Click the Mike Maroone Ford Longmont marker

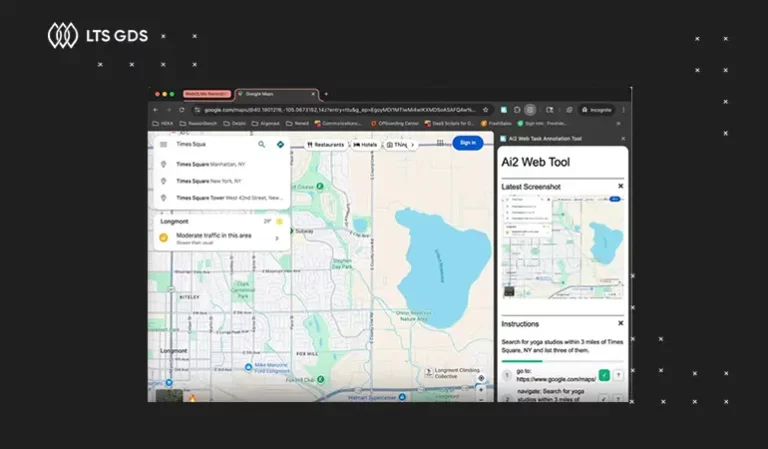point(248,367)
